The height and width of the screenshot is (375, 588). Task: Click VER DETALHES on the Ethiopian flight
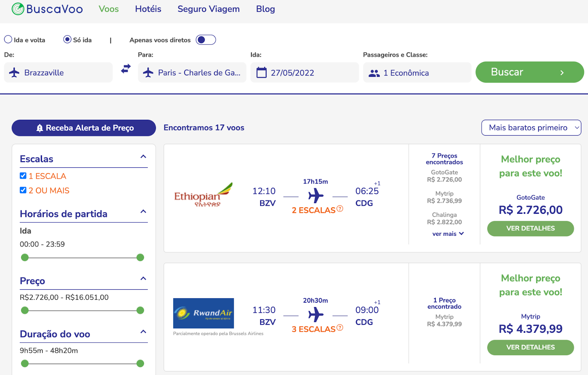(x=530, y=228)
